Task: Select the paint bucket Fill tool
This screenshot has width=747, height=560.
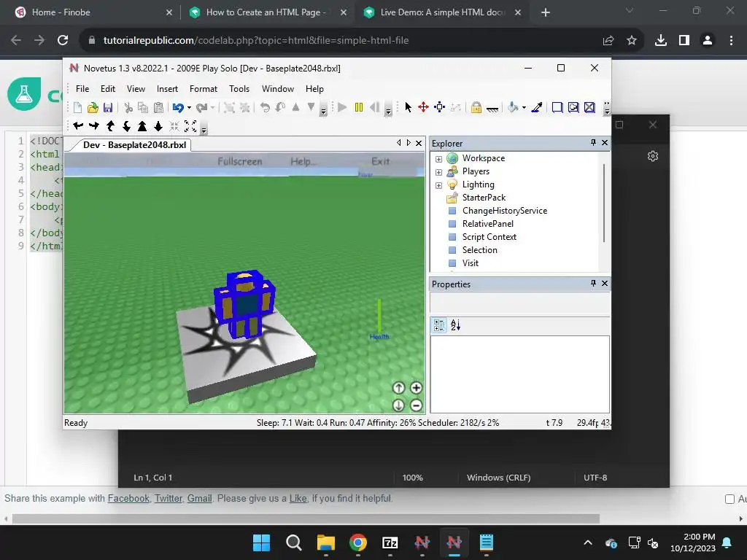Action: (x=513, y=108)
